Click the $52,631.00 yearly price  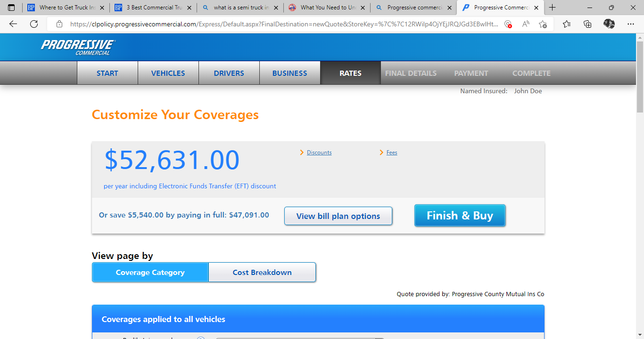pos(172,160)
